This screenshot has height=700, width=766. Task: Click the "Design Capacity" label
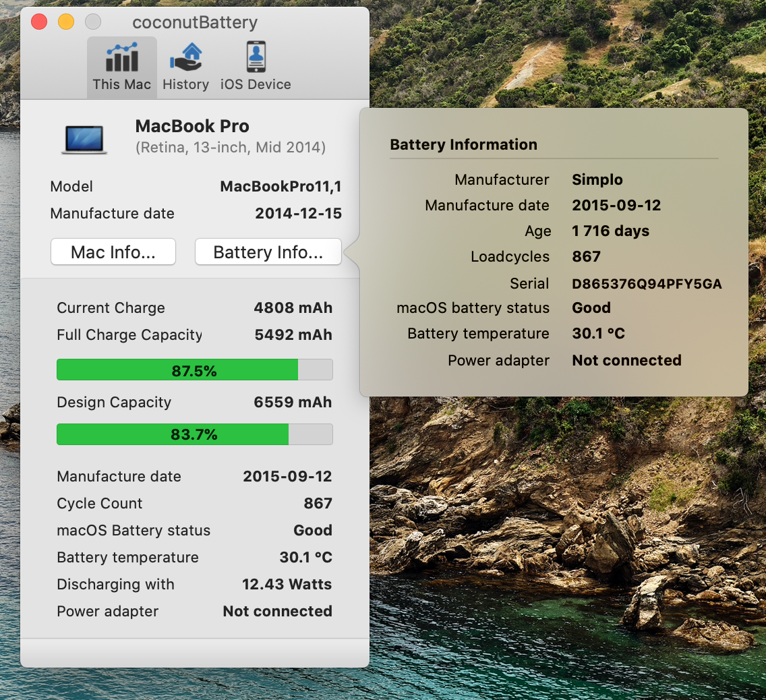(114, 402)
